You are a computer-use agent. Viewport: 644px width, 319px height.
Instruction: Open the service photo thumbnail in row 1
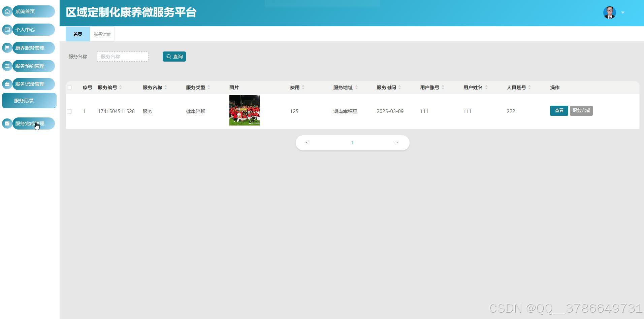(x=245, y=110)
